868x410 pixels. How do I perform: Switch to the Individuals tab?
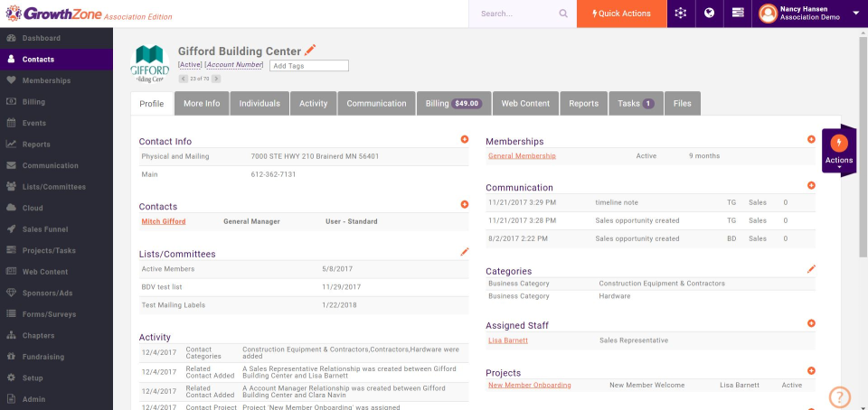(x=259, y=103)
